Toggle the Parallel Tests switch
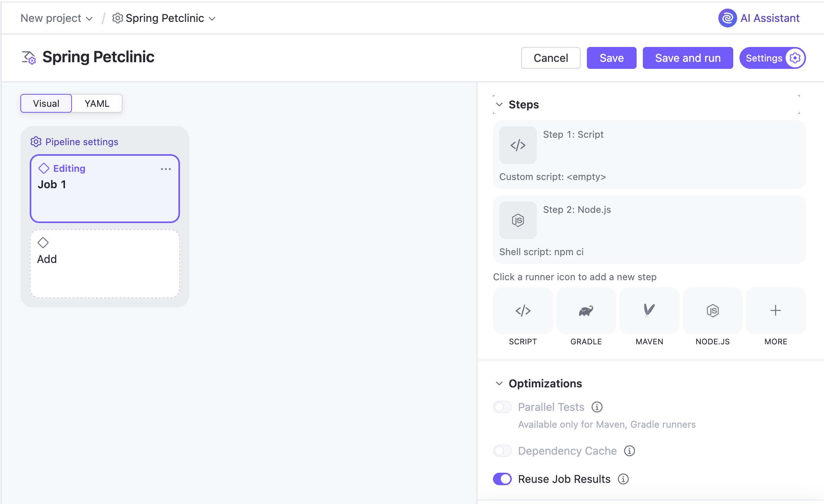824x504 pixels. click(x=502, y=407)
